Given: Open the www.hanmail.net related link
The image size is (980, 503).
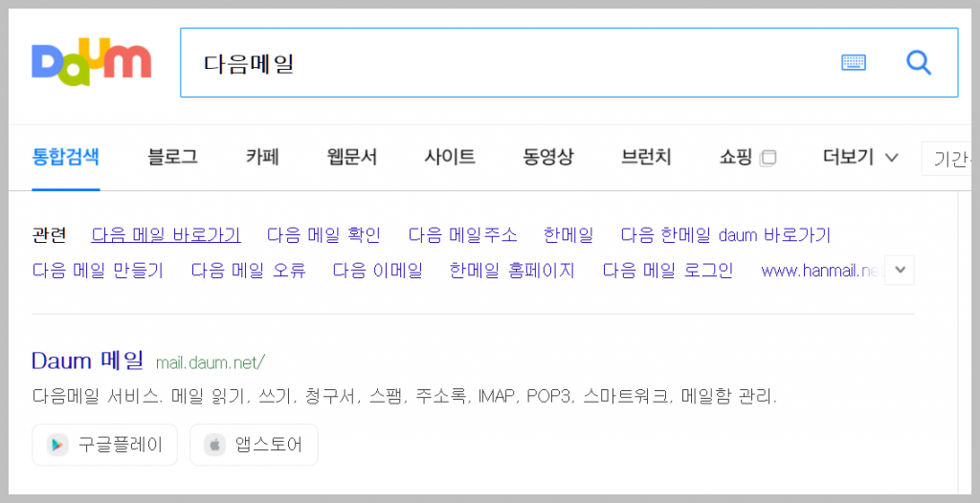Looking at the screenshot, I should [x=822, y=271].
